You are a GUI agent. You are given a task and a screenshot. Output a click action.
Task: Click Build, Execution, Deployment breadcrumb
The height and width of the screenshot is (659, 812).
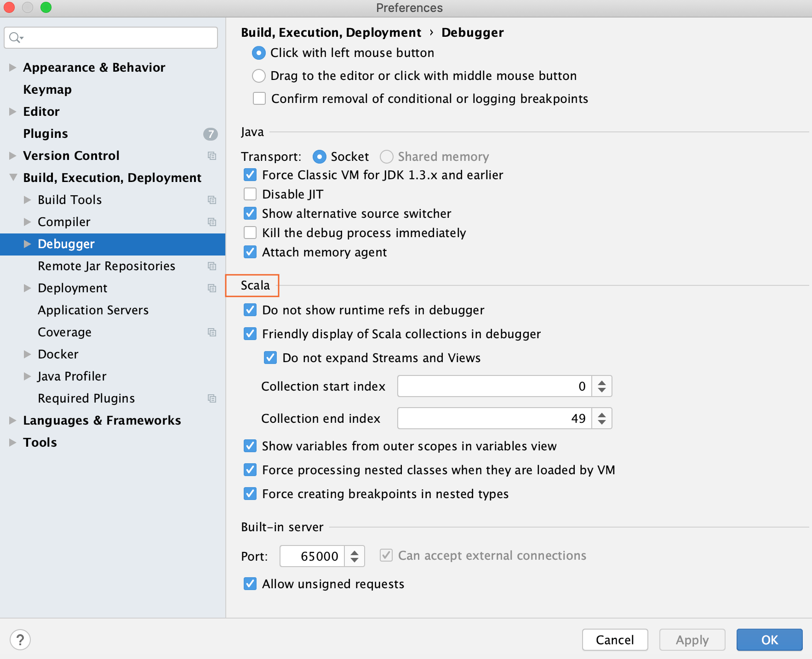pos(331,33)
